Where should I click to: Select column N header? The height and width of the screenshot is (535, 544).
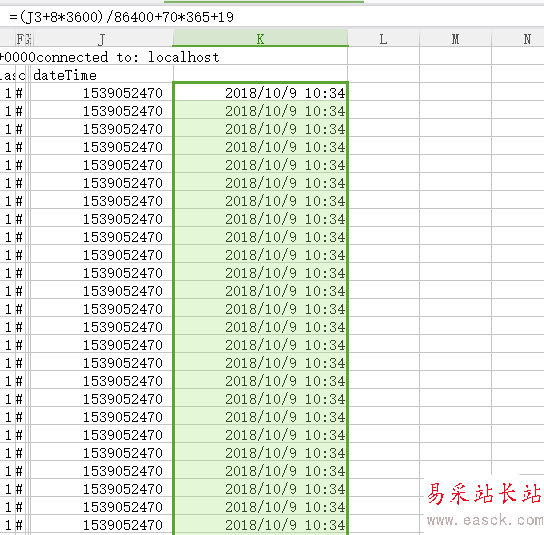point(518,39)
